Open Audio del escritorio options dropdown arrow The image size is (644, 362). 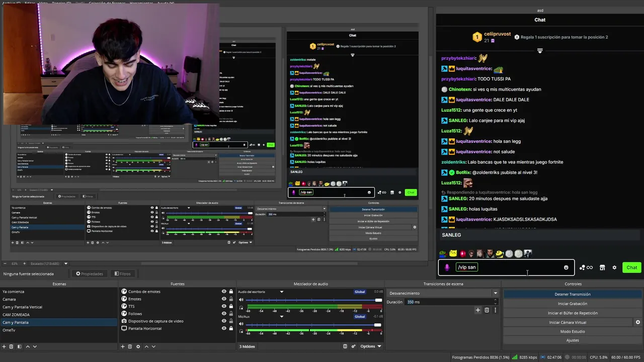tap(282, 292)
